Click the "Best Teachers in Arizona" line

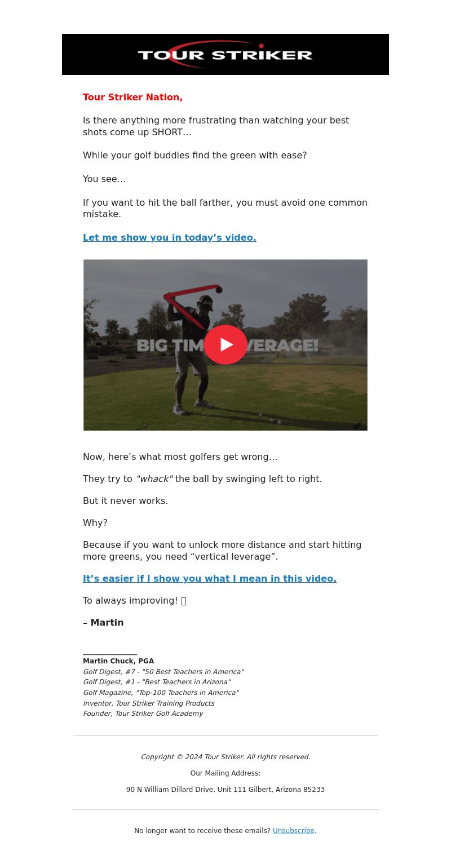[157, 682]
